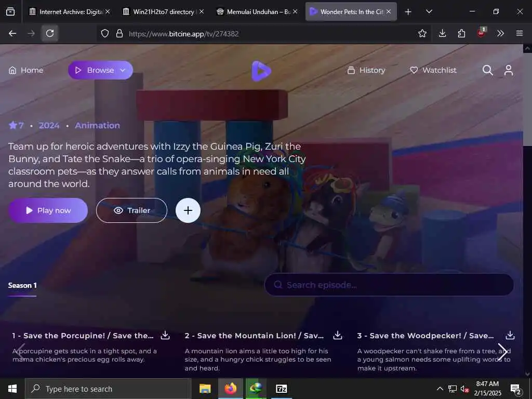Show previous episodes with left arrow
Screen dimensions: 532x399
pos(21,352)
